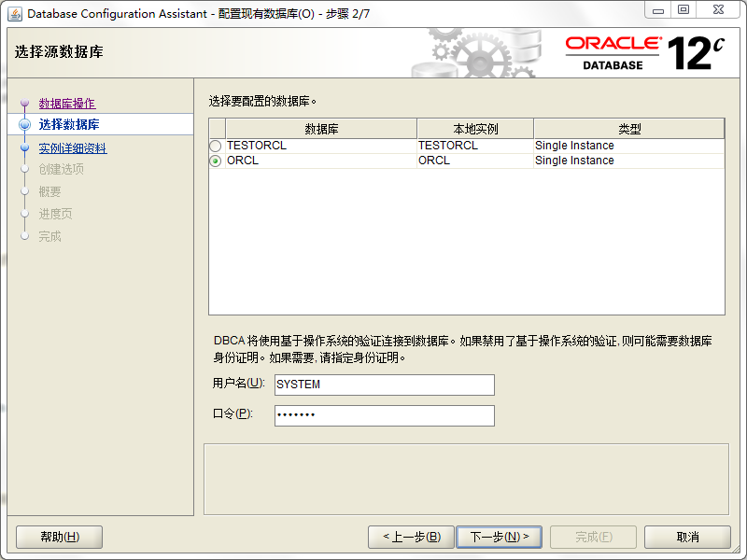Focus the 用户名 input field
This screenshot has width=747, height=560.
(385, 385)
